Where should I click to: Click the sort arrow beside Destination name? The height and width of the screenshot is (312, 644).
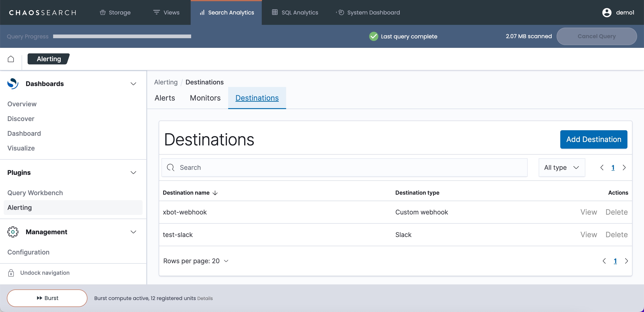215,193
